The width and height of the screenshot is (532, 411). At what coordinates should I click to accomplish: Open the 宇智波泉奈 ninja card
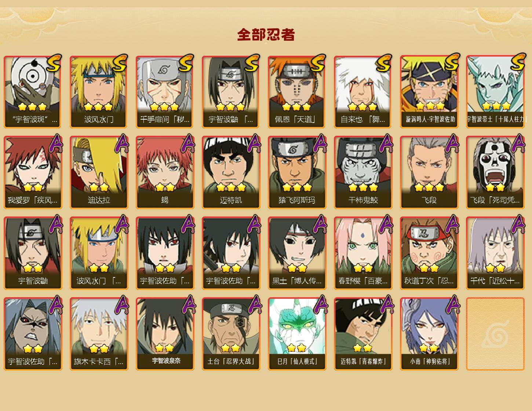165,334
